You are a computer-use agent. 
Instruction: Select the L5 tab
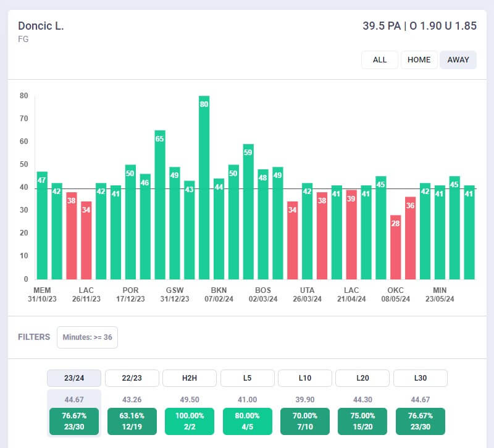pos(248,378)
